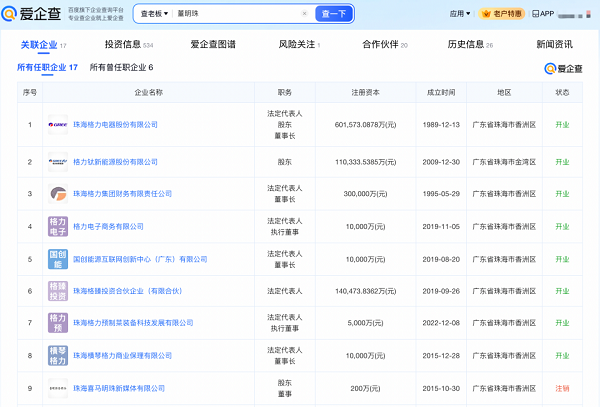Open the 爱企查图谱 tab
Viewport: 600px width, 407px height.
[213, 45]
